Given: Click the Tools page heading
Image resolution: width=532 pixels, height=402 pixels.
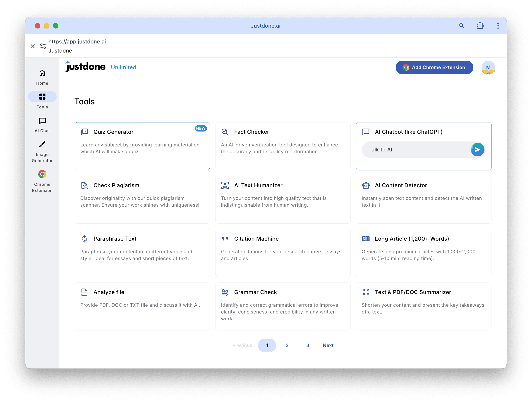Looking at the screenshot, I should click(85, 101).
